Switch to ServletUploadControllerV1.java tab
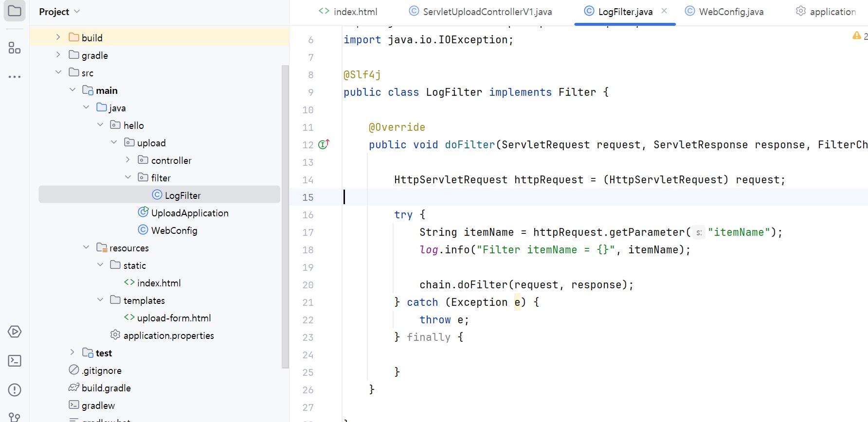Image resolution: width=868 pixels, height=422 pixels. click(x=481, y=12)
